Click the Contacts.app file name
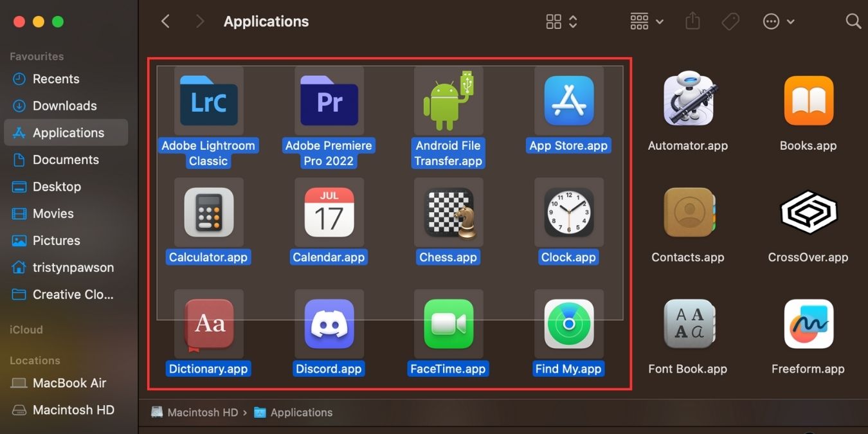The height and width of the screenshot is (434, 868). 688,257
